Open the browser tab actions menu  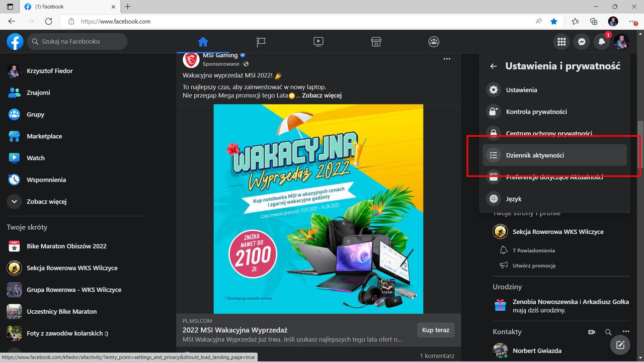(10, 7)
